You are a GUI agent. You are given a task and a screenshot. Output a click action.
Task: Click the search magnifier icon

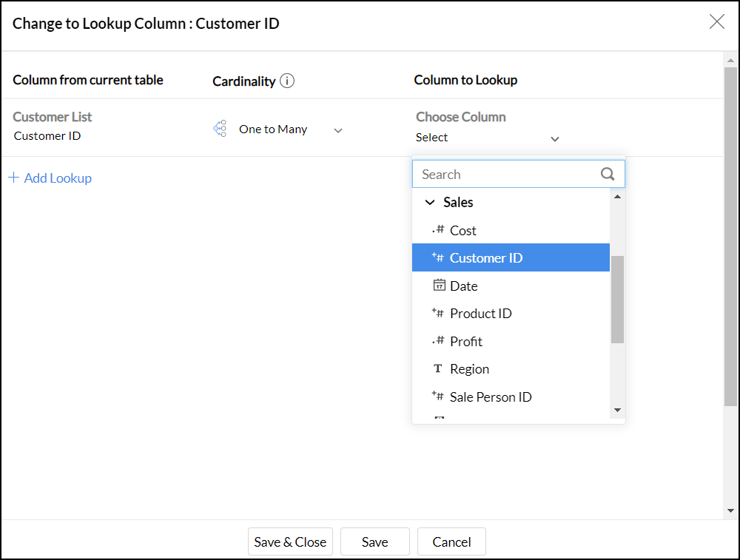click(608, 175)
